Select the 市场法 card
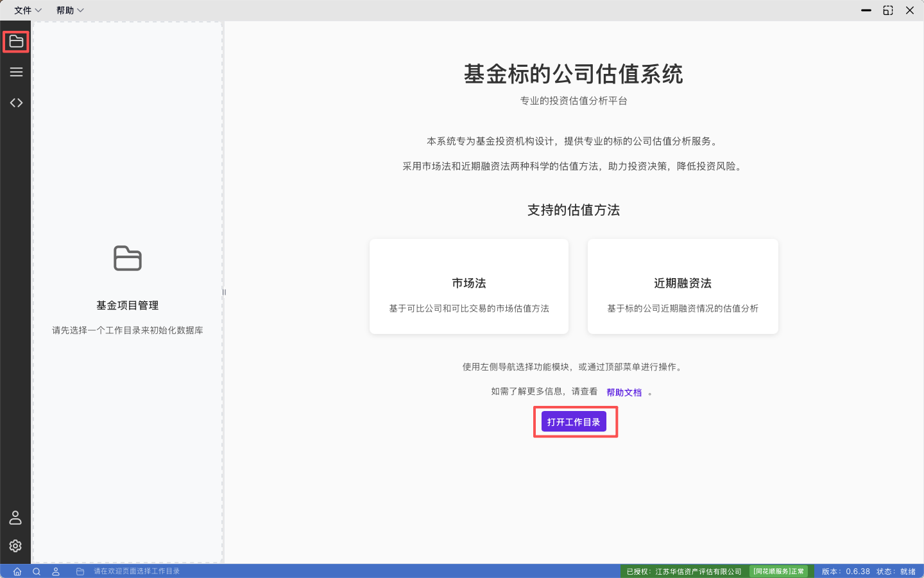Image resolution: width=924 pixels, height=578 pixels. 469,286
